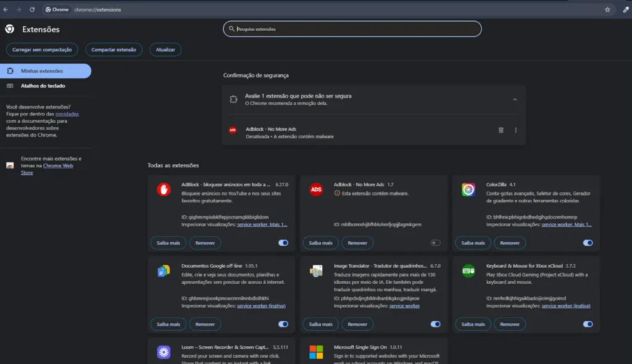Image resolution: width=632 pixels, height=364 pixels.
Task: Click the Loom extension icon
Action: pyautogui.click(x=164, y=352)
